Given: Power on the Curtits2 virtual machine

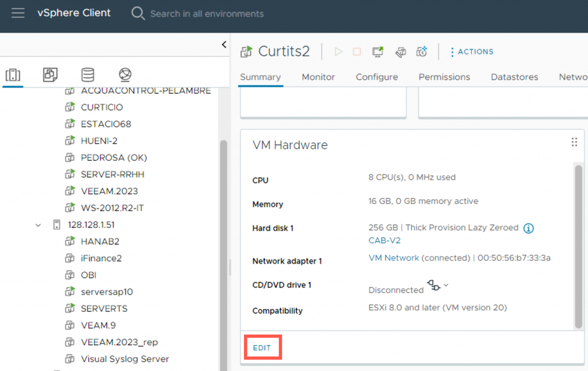Looking at the screenshot, I should (338, 51).
